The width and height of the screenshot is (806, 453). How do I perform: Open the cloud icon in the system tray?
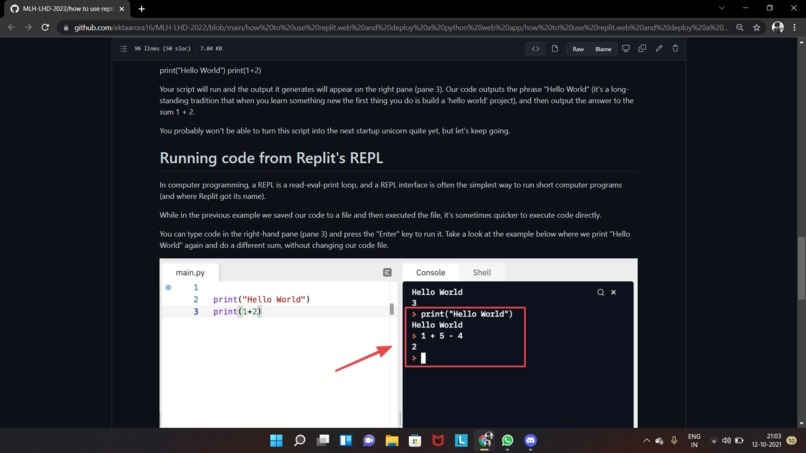click(660, 441)
